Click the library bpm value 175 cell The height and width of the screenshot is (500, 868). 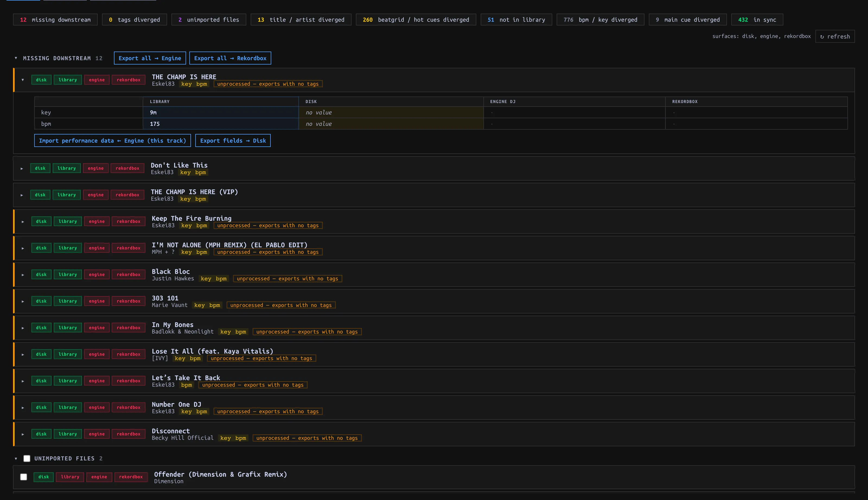[221, 124]
